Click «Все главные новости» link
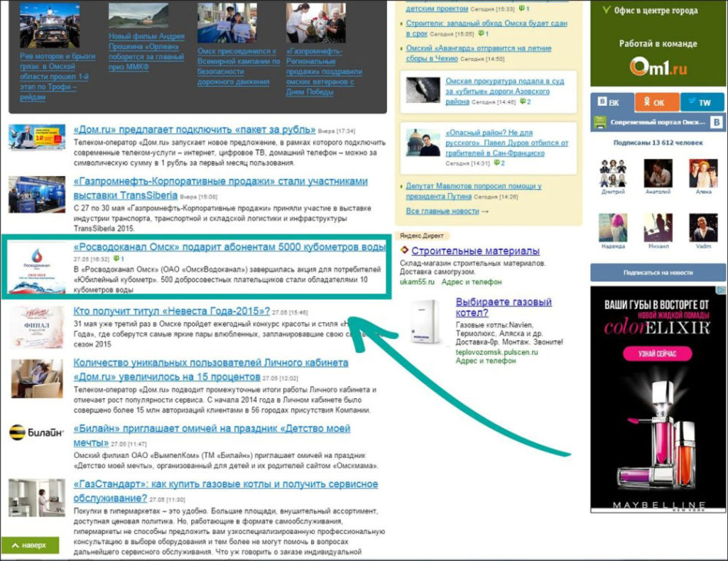This screenshot has height=561, width=728. (442, 211)
